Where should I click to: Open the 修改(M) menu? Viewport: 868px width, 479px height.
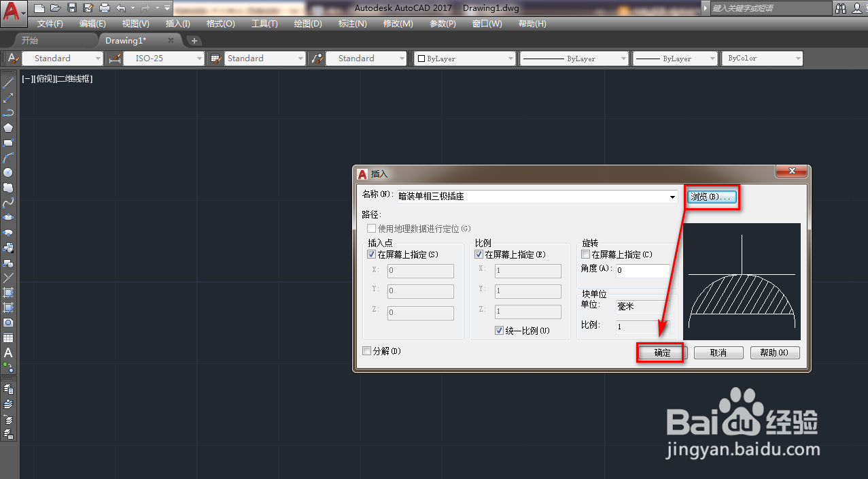[398, 23]
